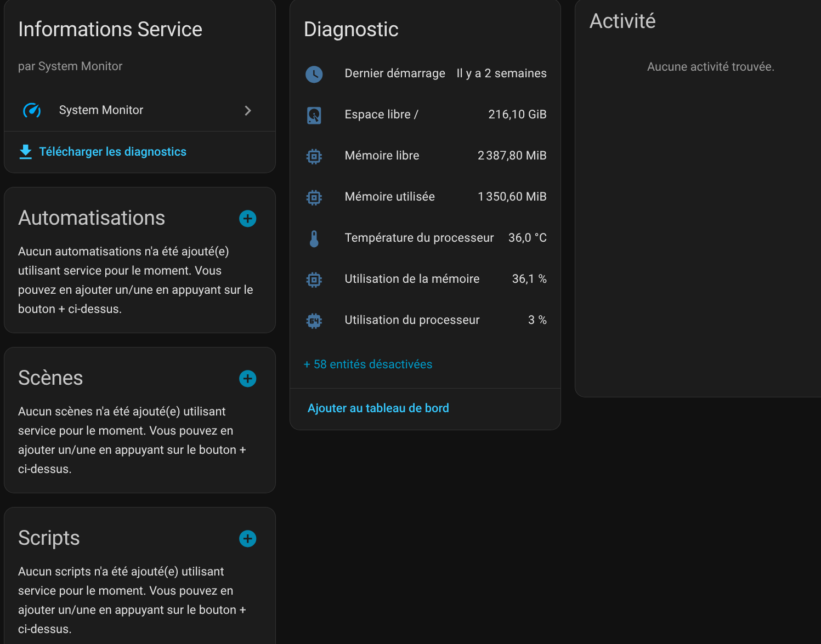Click the clock icon for Dernier démarrage

point(314,74)
